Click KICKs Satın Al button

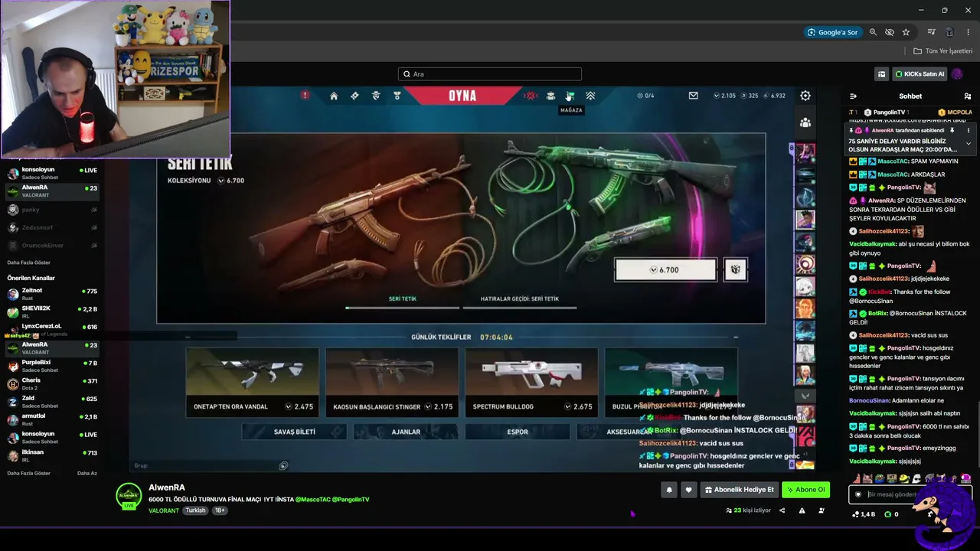click(920, 74)
